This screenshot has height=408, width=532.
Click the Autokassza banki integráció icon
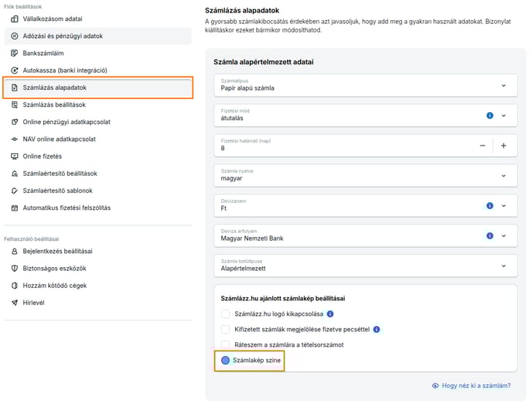(x=15, y=70)
